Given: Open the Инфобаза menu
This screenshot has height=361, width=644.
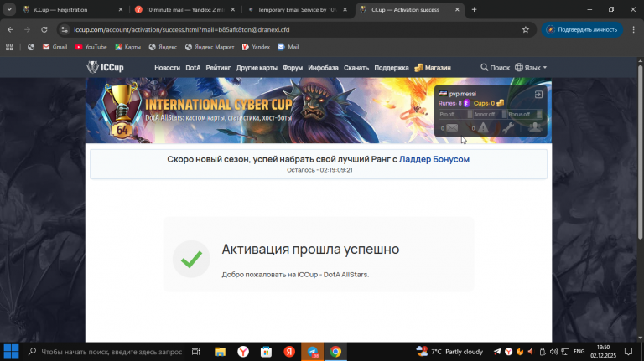Looking at the screenshot, I should tap(323, 68).
